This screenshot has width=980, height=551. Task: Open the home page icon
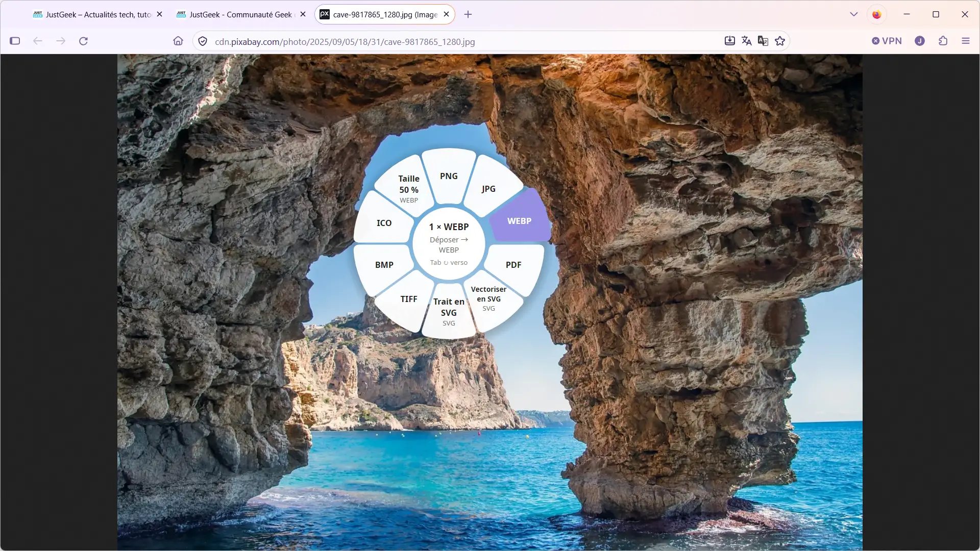[178, 41]
